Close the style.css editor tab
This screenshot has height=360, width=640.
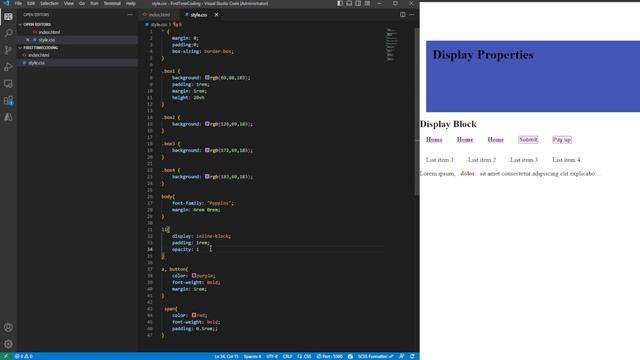216,15
